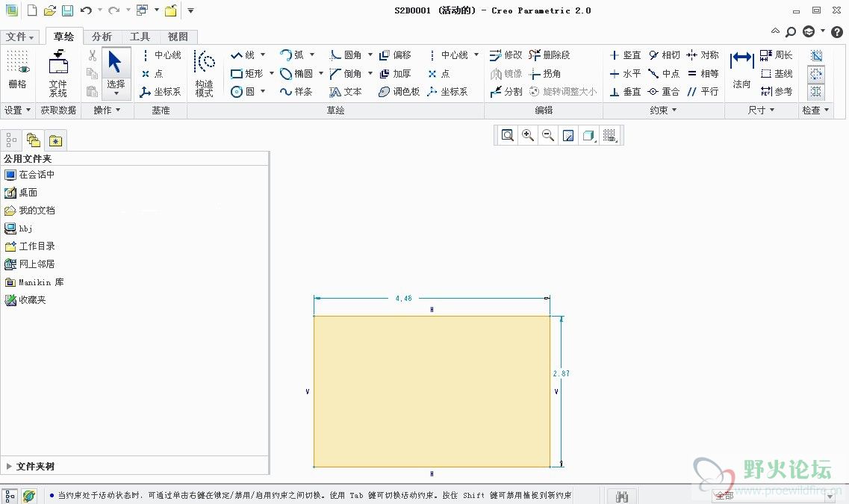Open the Working Directory (工作目录)
The image size is (849, 504).
coord(30,246)
